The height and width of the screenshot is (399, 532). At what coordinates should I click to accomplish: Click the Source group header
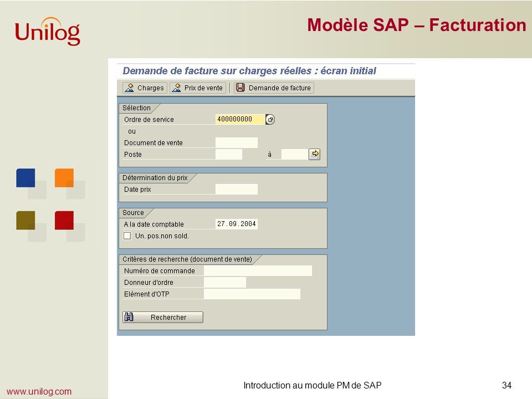(x=133, y=213)
